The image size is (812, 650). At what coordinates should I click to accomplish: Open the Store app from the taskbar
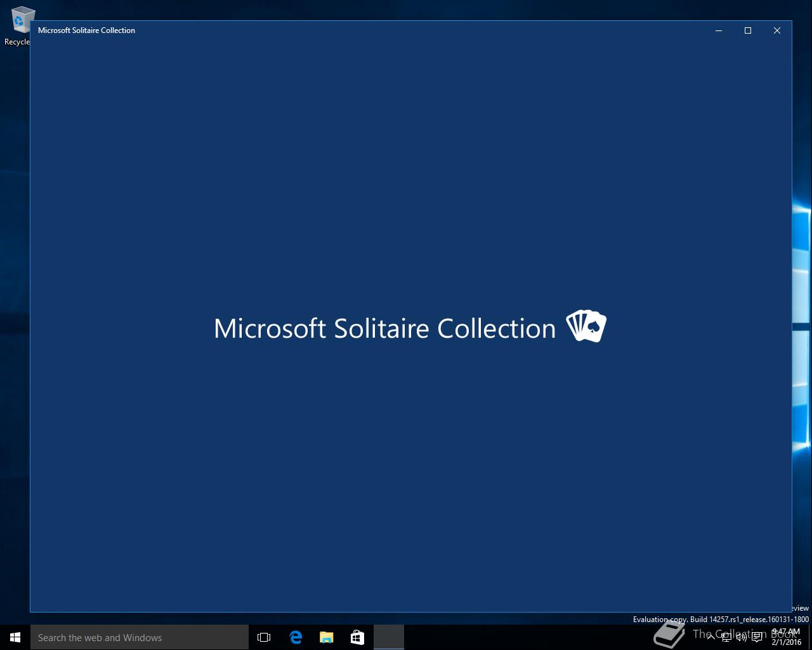(x=357, y=637)
